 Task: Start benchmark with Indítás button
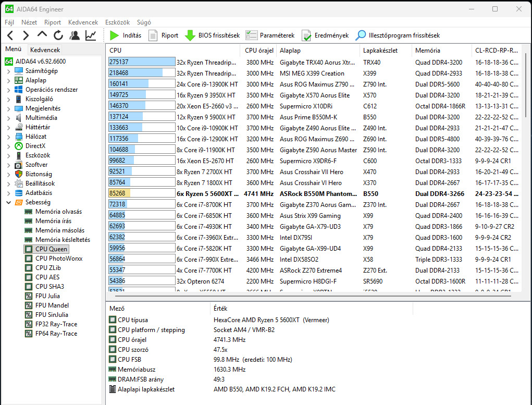point(126,35)
